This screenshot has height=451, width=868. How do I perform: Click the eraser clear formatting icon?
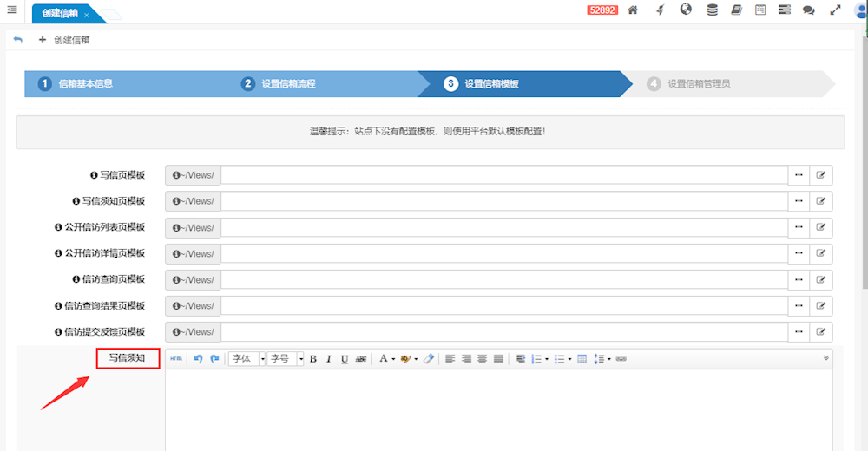click(429, 359)
